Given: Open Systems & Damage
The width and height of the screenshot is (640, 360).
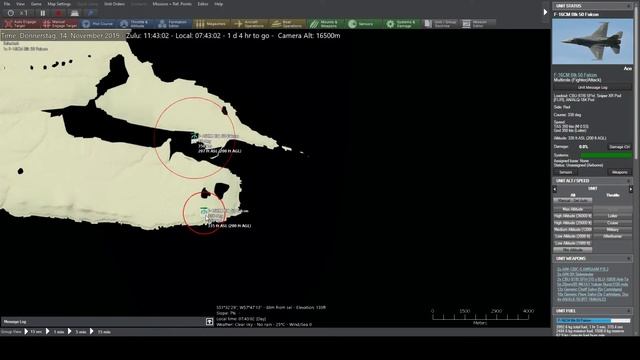Looking at the screenshot, I should click(401, 24).
